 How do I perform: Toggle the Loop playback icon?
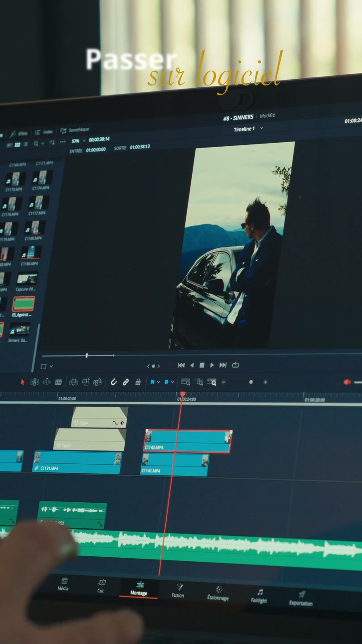click(x=235, y=365)
